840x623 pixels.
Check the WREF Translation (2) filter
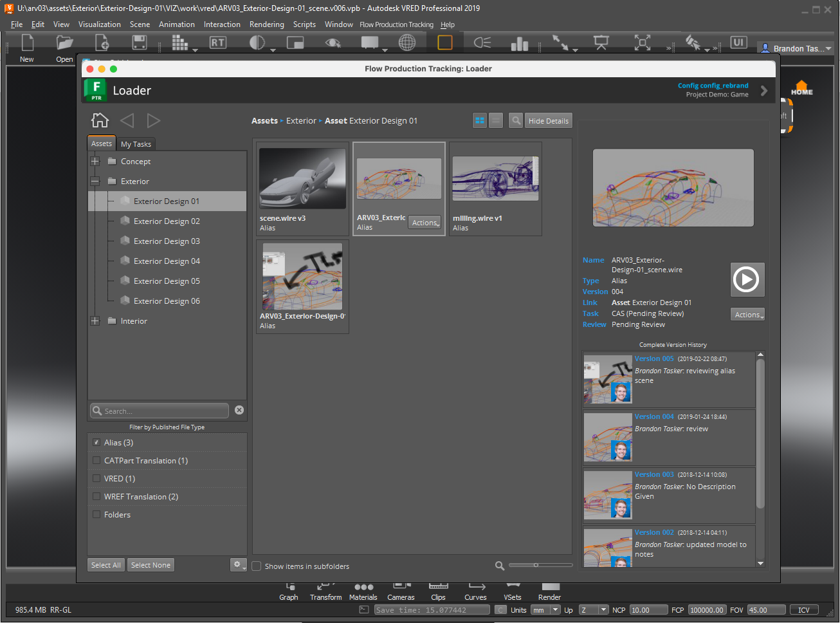(96, 496)
